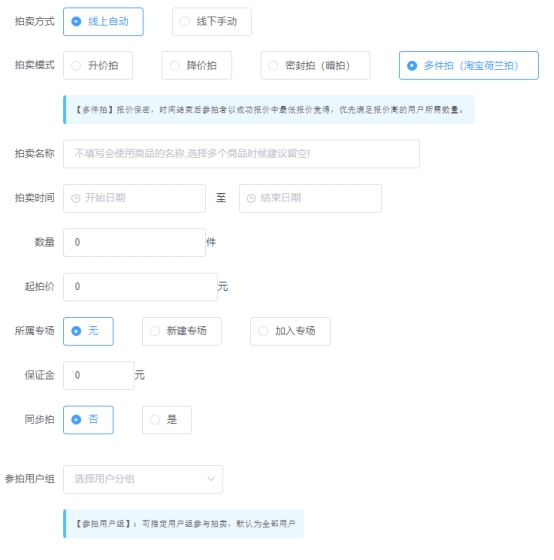Click the clock icon in end date field

251,199
